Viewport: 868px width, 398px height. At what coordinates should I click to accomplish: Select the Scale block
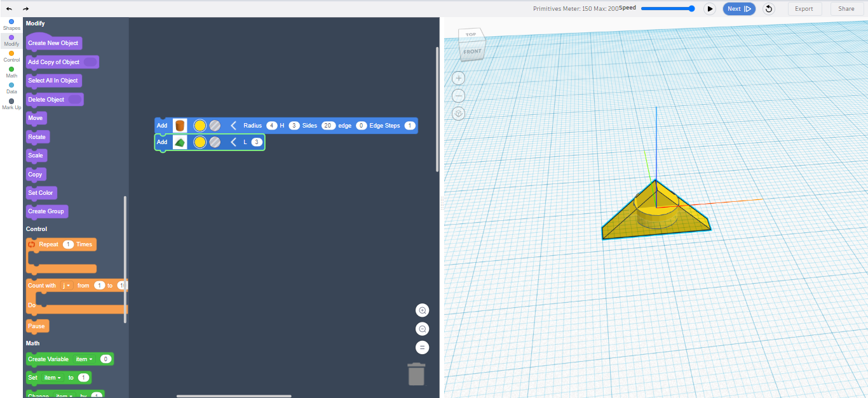(x=36, y=156)
